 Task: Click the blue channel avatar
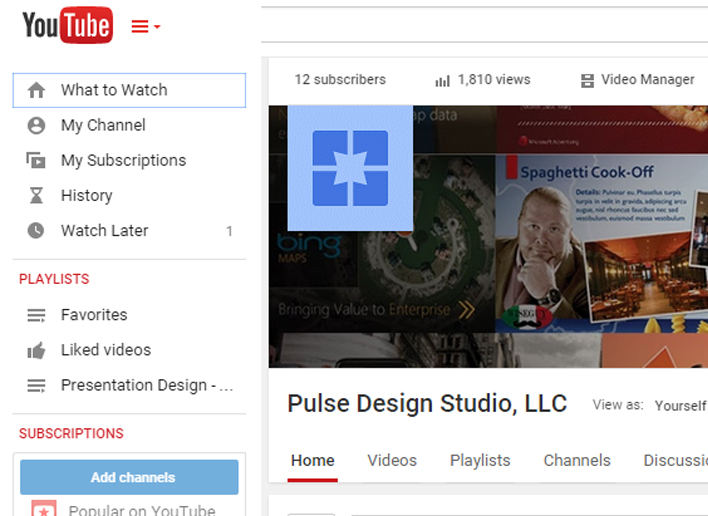tap(350, 168)
